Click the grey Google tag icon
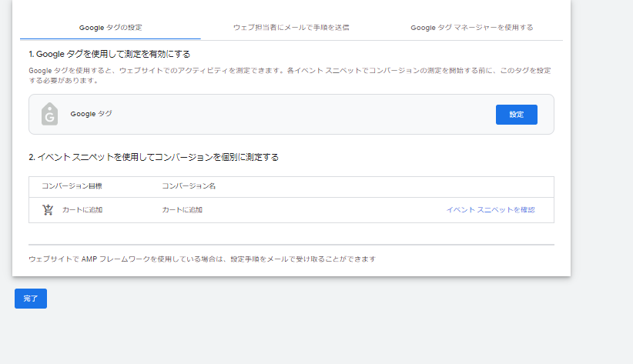633x364 pixels. (49, 114)
